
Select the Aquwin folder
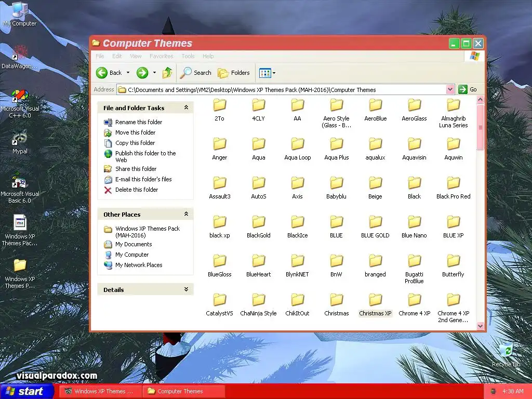[453, 149]
